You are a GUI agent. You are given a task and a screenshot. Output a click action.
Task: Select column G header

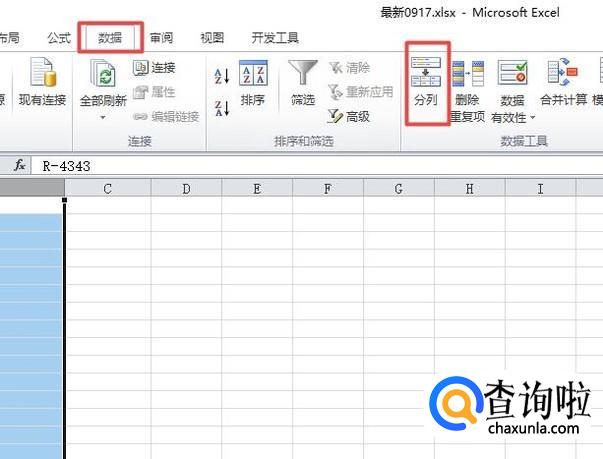click(399, 189)
